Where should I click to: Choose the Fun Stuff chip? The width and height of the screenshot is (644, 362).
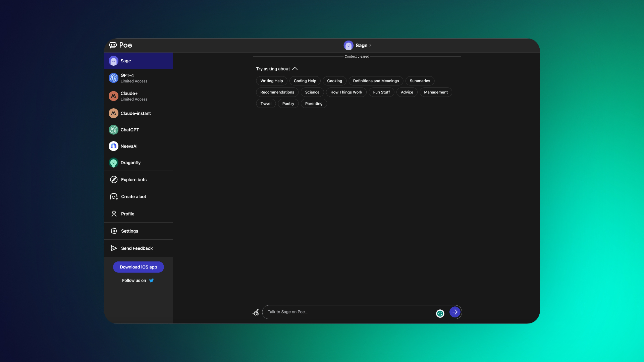pyautogui.click(x=381, y=92)
